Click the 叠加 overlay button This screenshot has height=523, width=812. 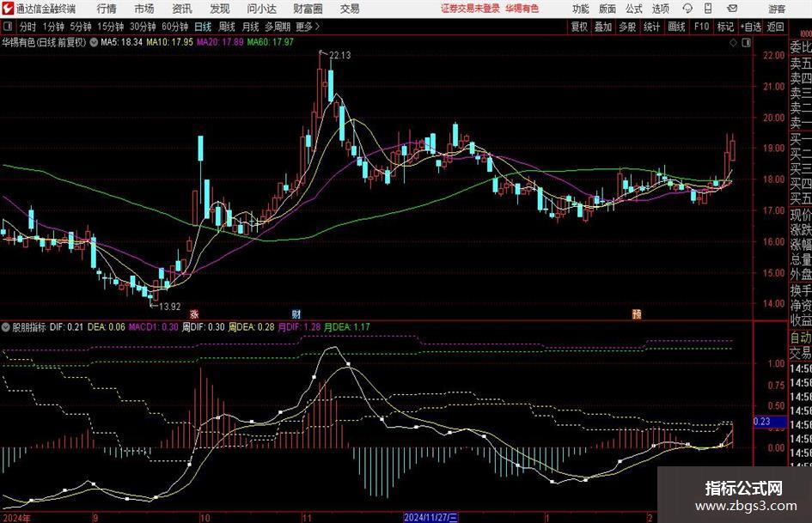pos(603,27)
